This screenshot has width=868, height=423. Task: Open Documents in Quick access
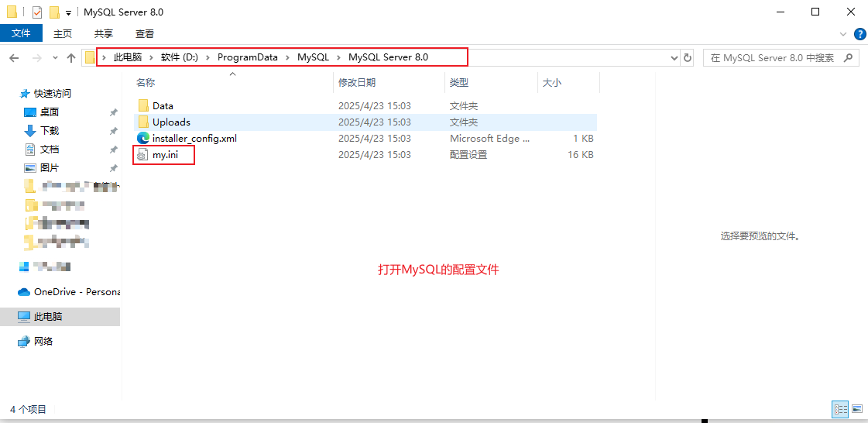point(50,149)
